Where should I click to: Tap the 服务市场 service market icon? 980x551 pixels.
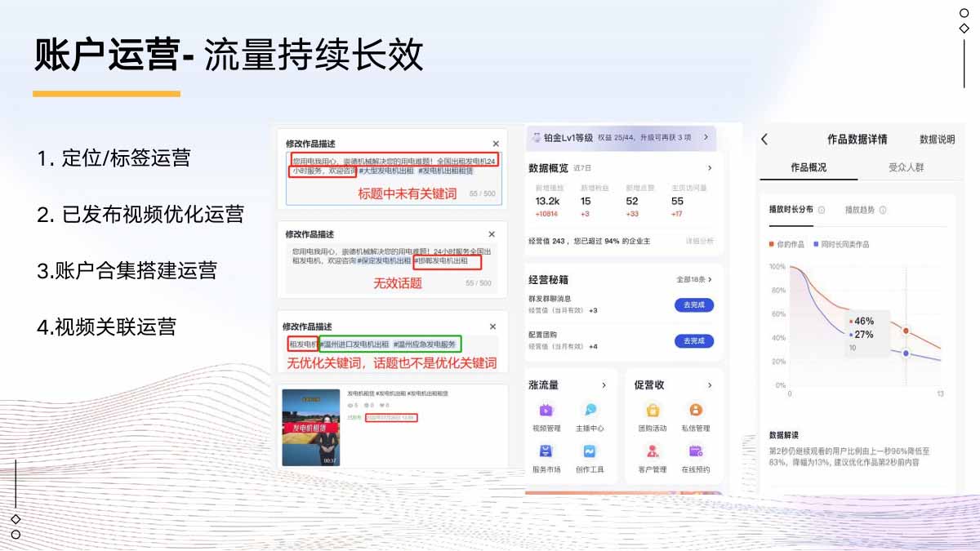click(x=546, y=452)
